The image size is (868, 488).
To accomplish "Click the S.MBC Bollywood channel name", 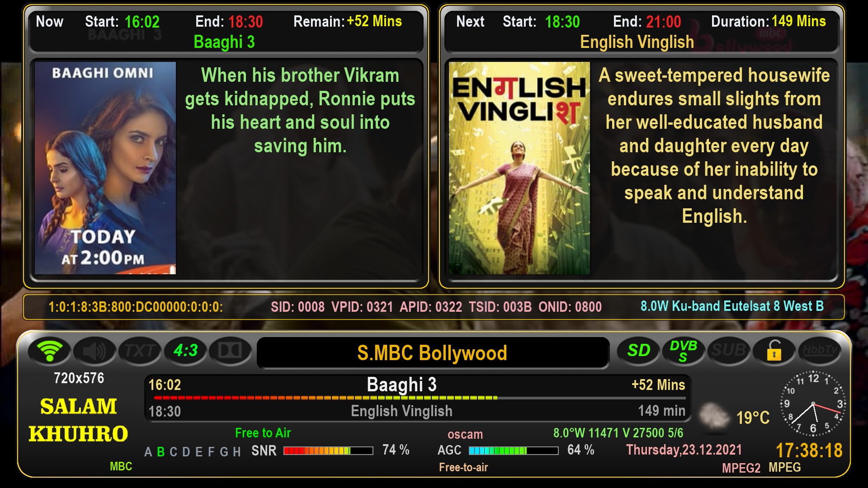I will pyautogui.click(x=432, y=353).
